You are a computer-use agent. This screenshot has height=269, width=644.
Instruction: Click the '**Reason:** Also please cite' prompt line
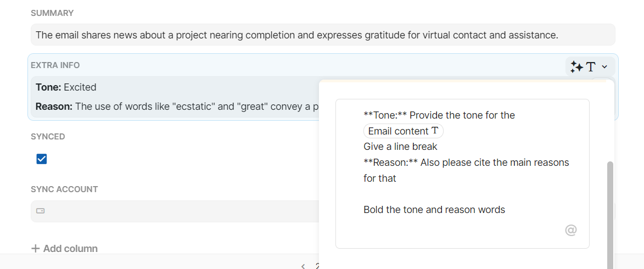(x=466, y=162)
